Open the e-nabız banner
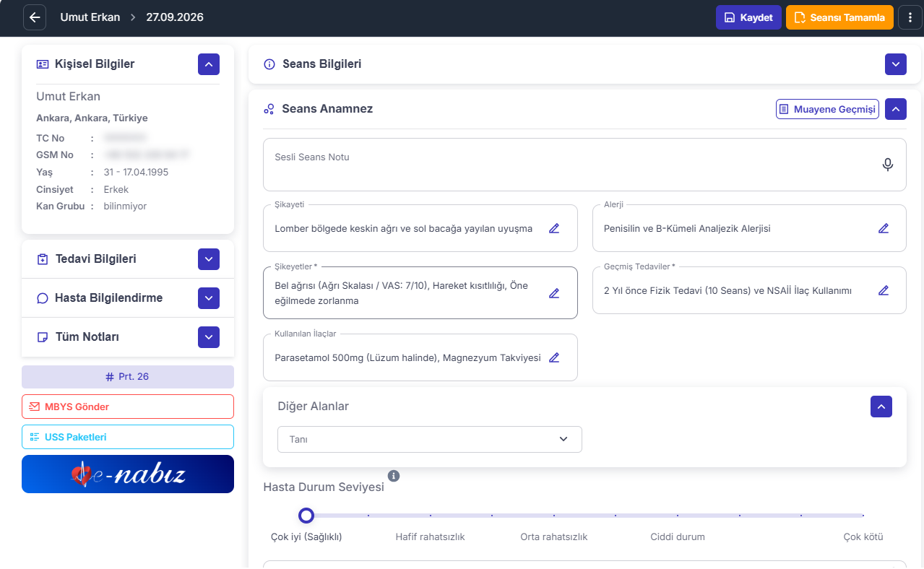 coord(128,474)
